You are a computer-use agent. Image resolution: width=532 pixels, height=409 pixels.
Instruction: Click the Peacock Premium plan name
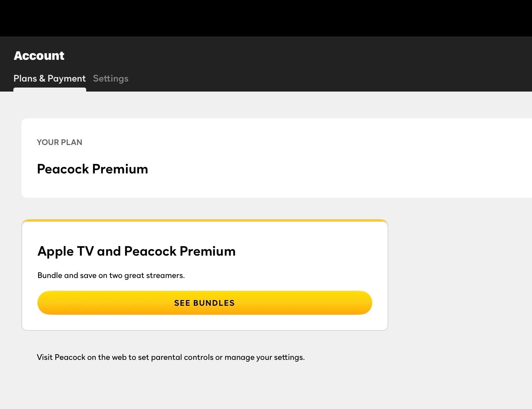[x=93, y=169]
